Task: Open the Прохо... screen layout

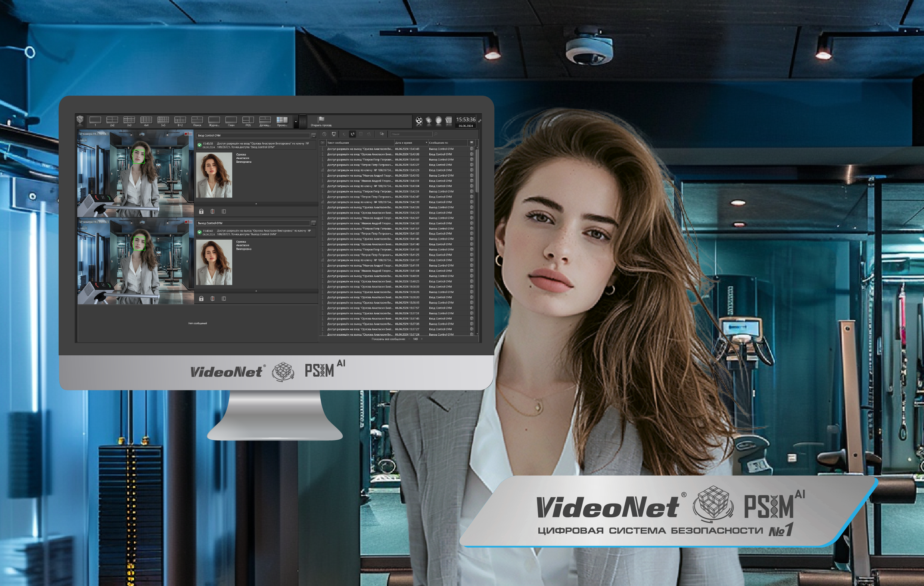Action: pos(282,121)
